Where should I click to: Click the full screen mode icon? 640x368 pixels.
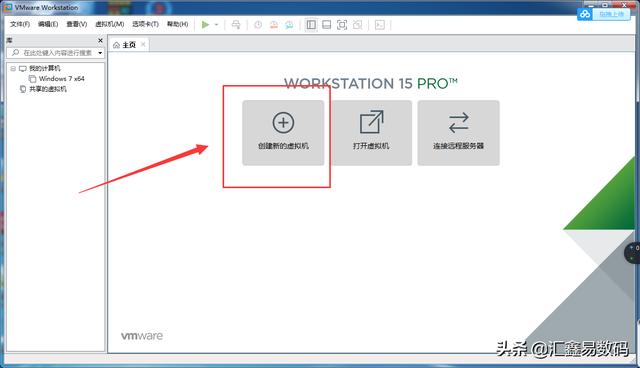click(x=342, y=25)
